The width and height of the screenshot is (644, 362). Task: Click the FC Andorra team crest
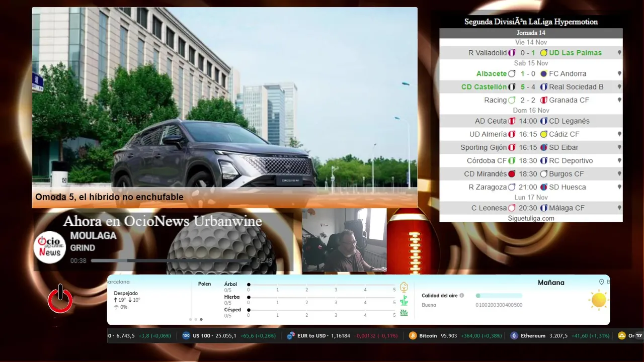click(x=543, y=73)
